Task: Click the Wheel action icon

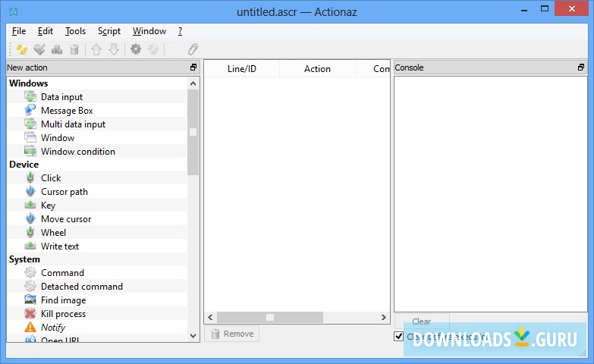Action: (30, 232)
